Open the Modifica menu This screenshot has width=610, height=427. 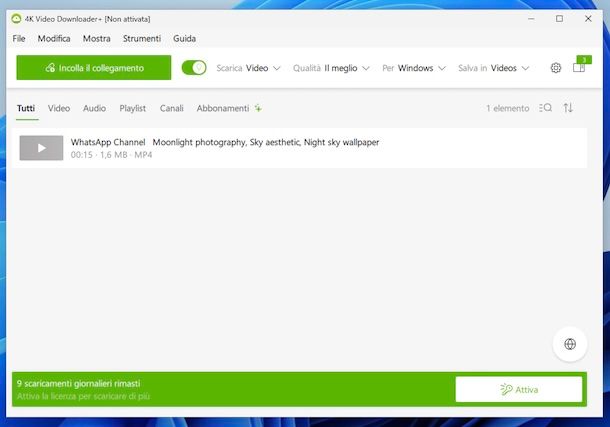tap(54, 38)
